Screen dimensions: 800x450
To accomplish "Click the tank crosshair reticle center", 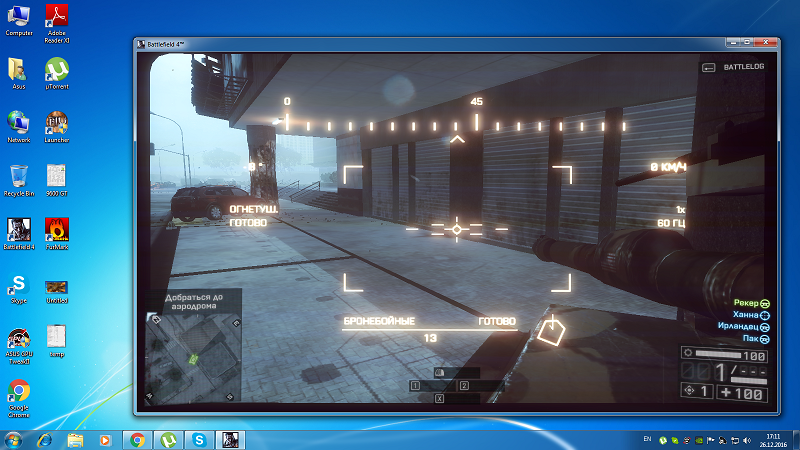I will tap(457, 230).
